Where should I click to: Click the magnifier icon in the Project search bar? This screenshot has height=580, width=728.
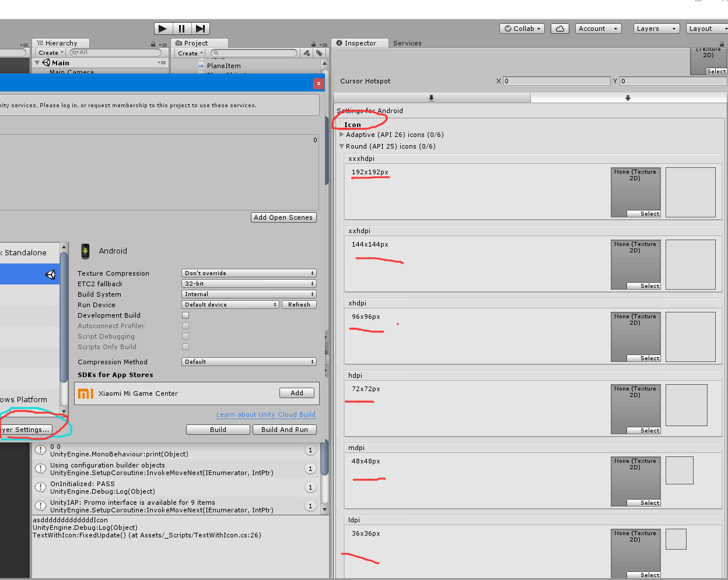coord(215,52)
